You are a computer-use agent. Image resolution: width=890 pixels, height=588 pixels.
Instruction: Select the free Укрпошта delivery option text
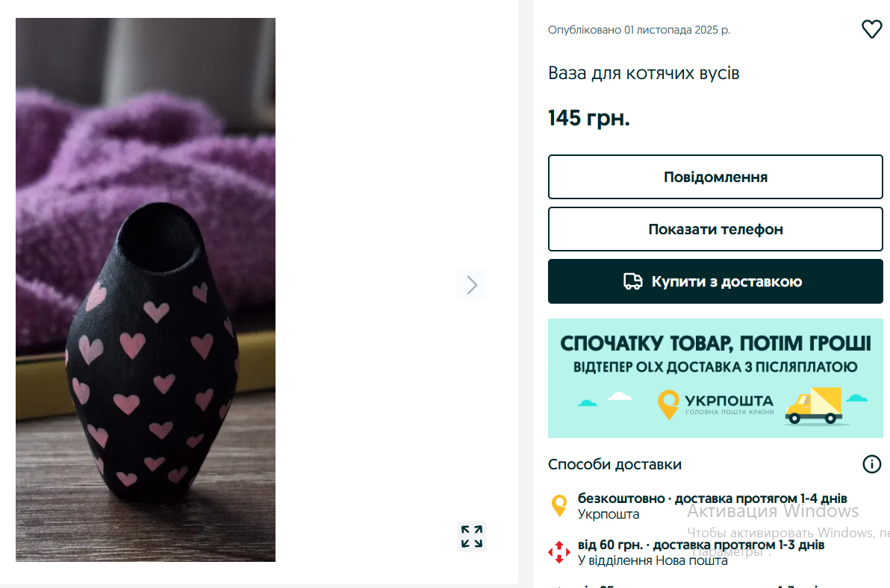(x=712, y=498)
